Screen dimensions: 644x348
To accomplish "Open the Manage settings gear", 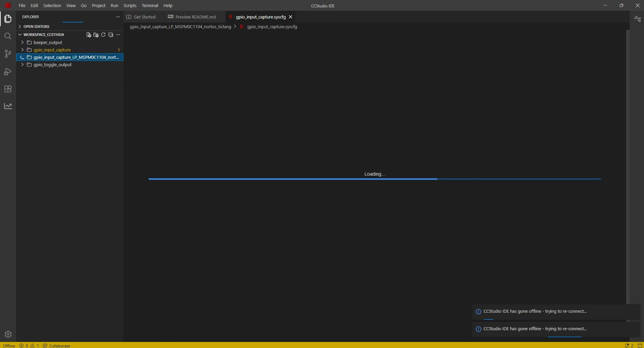I will click(8, 334).
